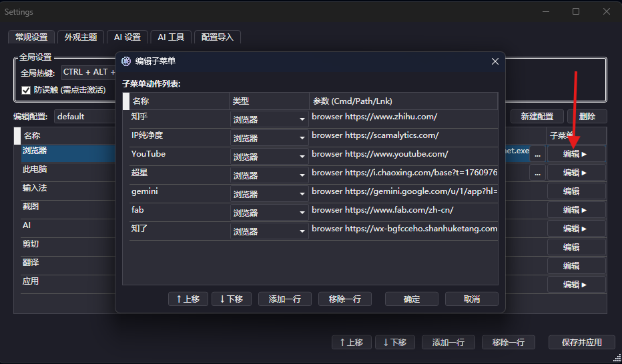Image resolution: width=622 pixels, height=364 pixels.
Task: Click dialog ↓下移 move down button
Action: 232,299
